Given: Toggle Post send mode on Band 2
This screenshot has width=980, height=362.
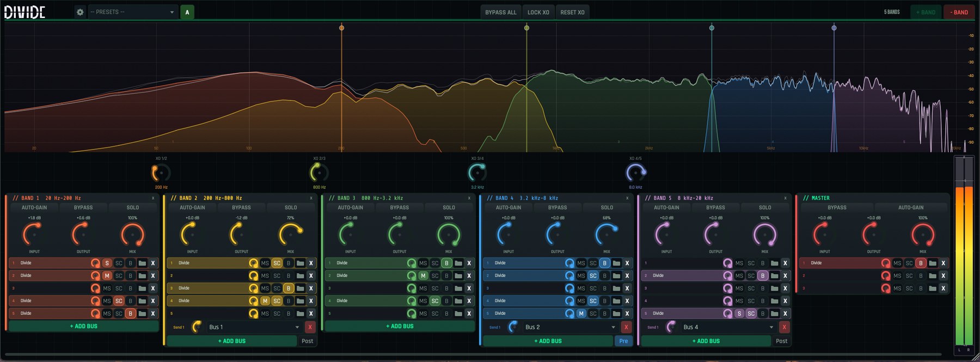Looking at the screenshot, I should click(308, 341).
